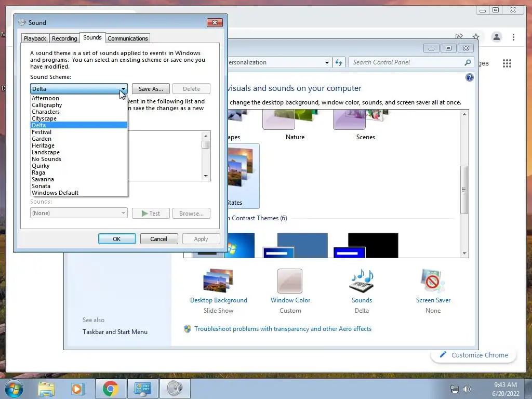Click the Sounds tab
This screenshot has height=399, width=532.
pyautogui.click(x=92, y=37)
